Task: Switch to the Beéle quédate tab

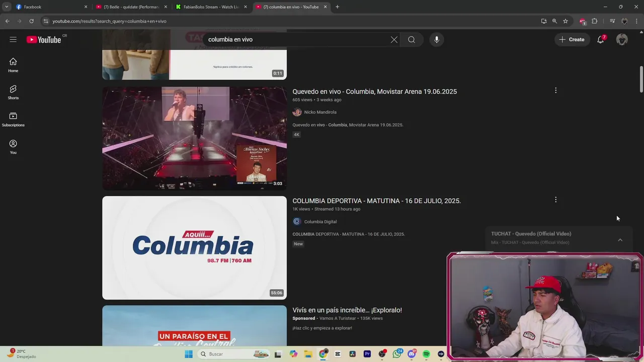Action: (x=132, y=7)
